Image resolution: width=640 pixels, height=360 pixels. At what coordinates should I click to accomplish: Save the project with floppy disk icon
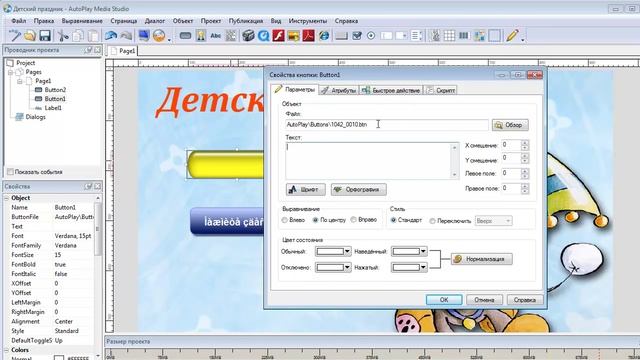click(44, 36)
